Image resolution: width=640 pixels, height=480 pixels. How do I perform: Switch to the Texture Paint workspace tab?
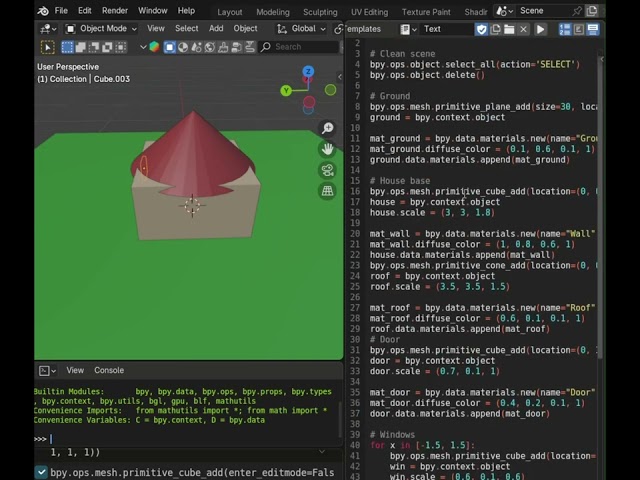(426, 12)
